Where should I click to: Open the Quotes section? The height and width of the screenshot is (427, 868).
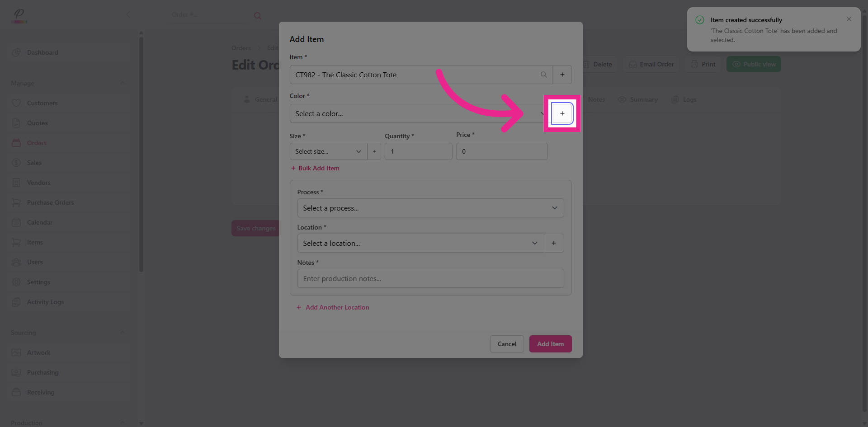pos(37,123)
